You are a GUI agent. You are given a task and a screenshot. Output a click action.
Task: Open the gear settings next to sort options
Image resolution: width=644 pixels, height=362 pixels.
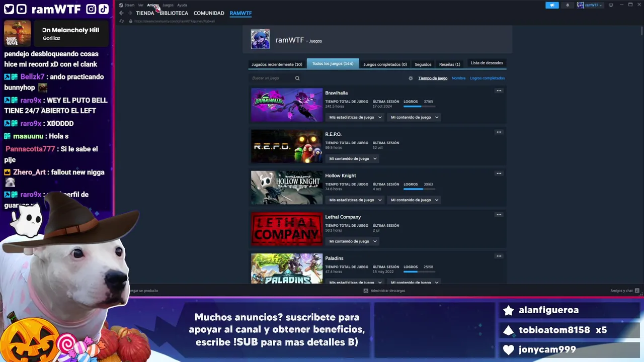[411, 78]
